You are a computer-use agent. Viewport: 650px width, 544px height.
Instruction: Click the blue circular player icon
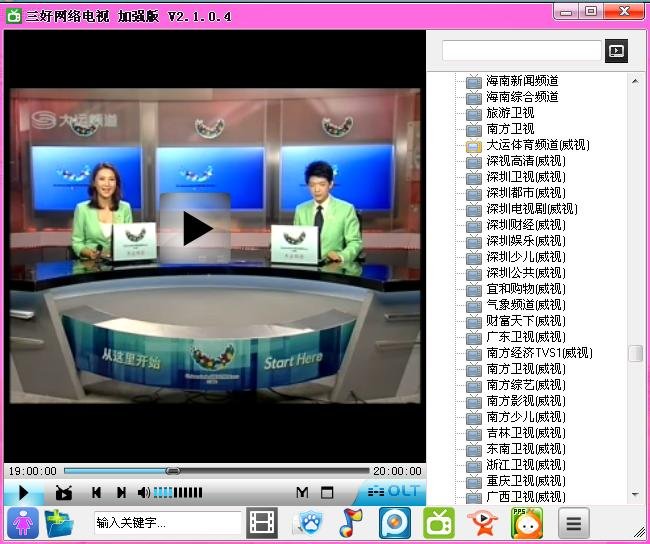point(394,522)
